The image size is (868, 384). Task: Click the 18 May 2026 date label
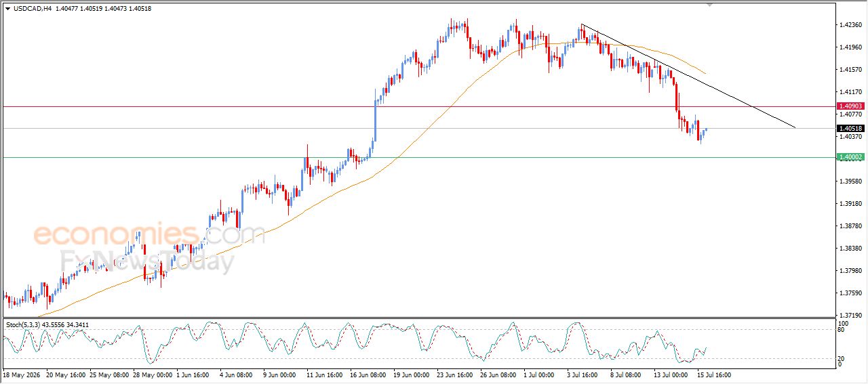click(21, 374)
